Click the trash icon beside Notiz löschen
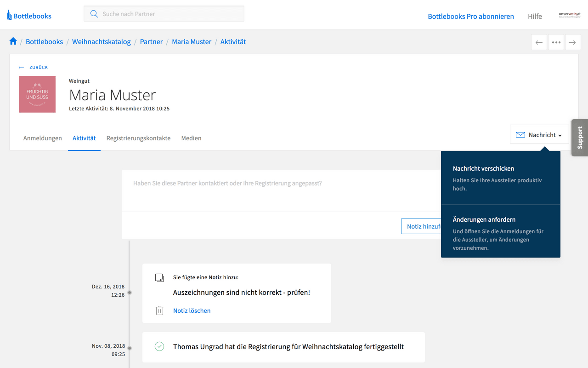The width and height of the screenshot is (588, 368). coord(159,310)
